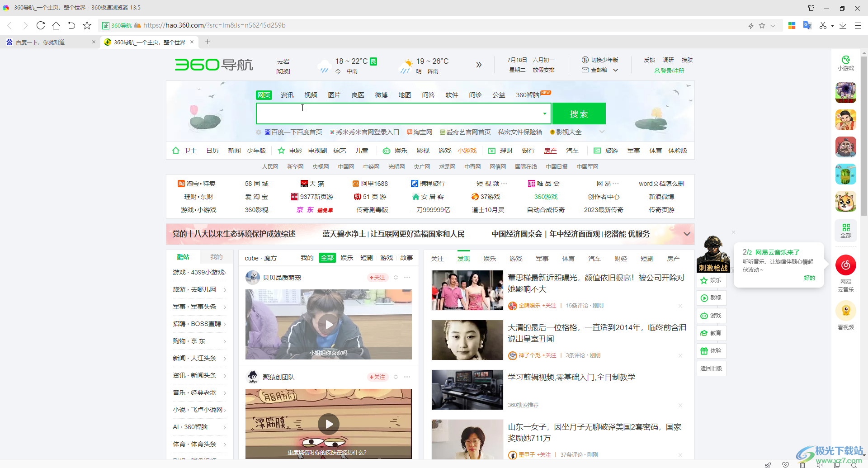This screenshot has width=868, height=468.
Task: Open 大清的最后一位格格 article
Action: coord(597,333)
